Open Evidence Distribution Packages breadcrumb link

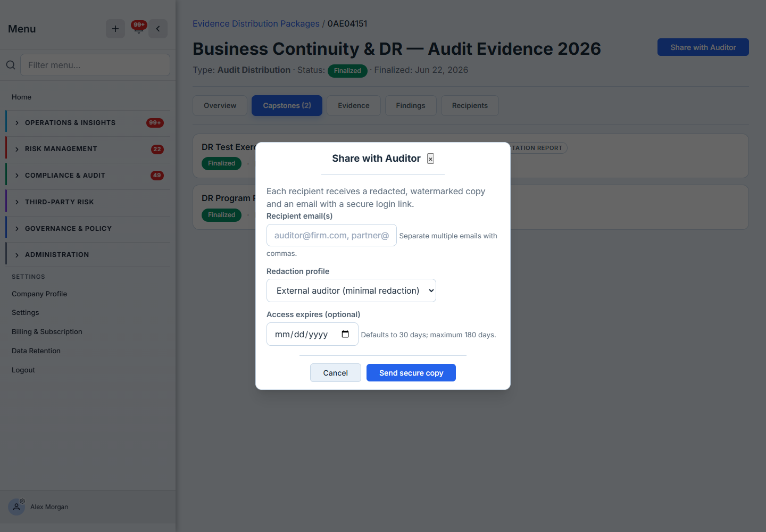[256, 23]
